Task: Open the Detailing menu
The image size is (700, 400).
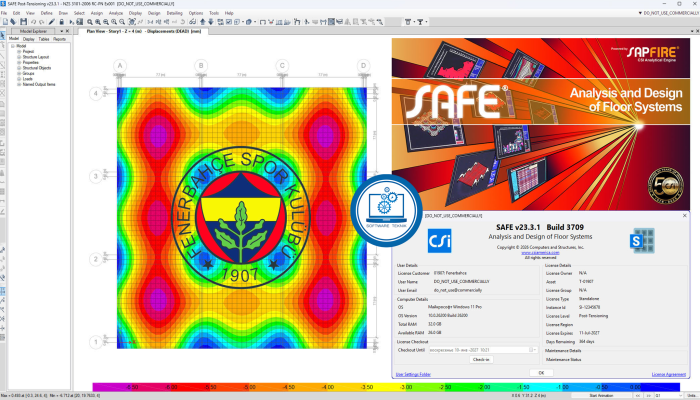Action: [175, 13]
